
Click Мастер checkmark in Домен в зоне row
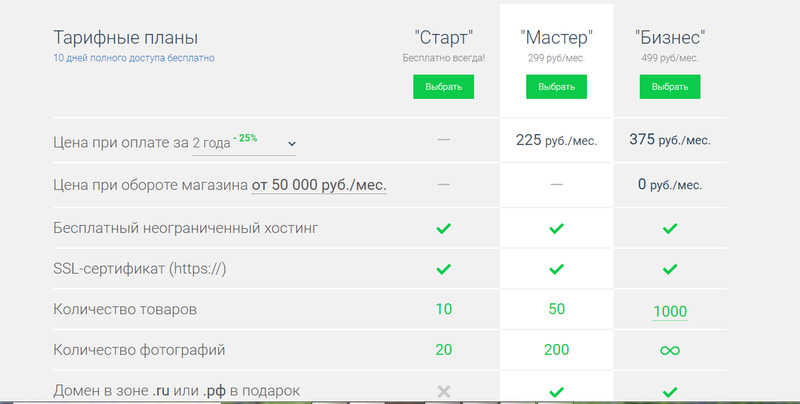[x=556, y=392]
